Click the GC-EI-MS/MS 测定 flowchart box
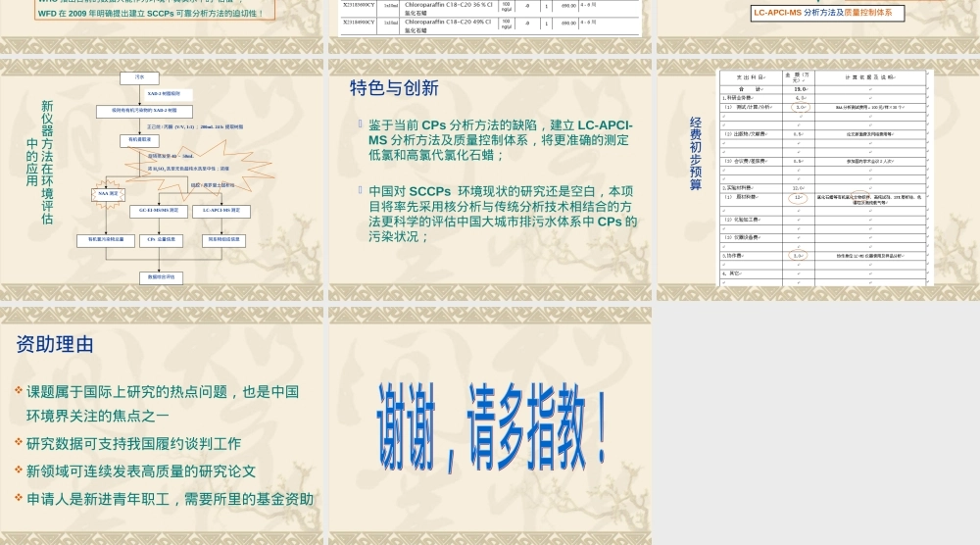 coord(159,212)
